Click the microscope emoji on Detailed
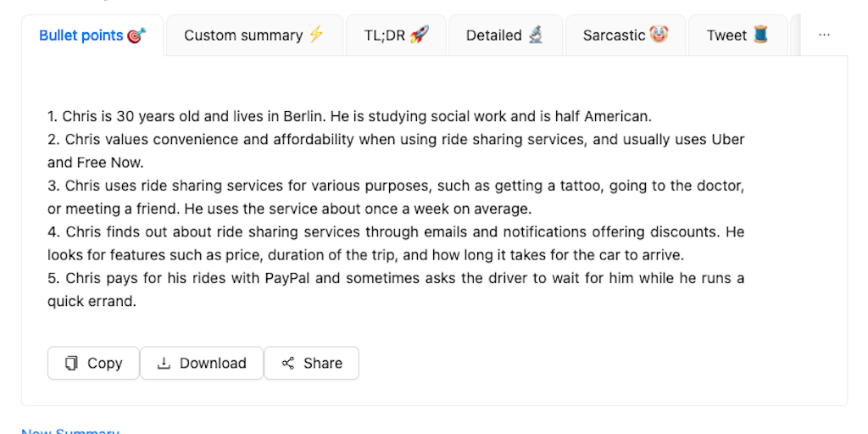This screenshot has width=868, height=434. (x=536, y=35)
